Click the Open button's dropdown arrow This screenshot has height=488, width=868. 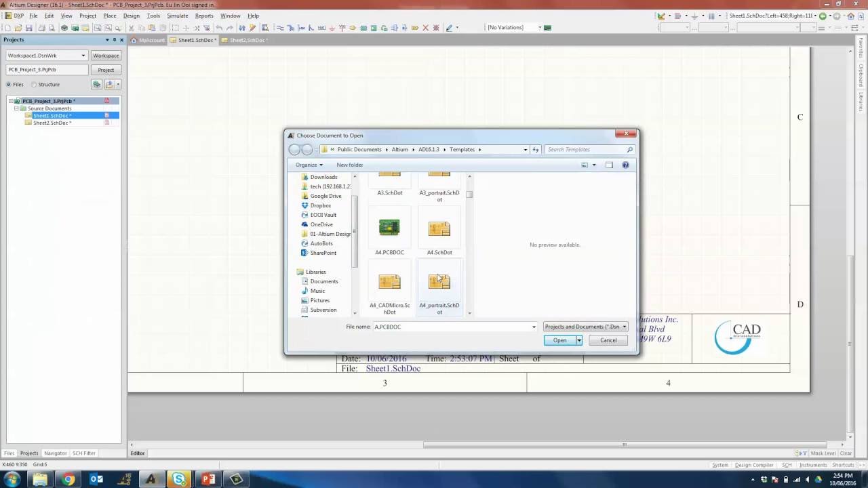tap(579, 340)
